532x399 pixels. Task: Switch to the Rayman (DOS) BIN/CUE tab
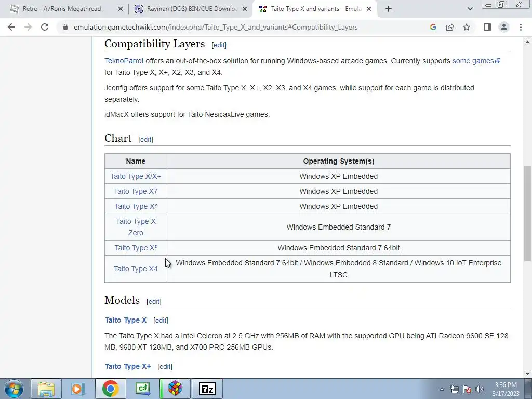click(192, 9)
